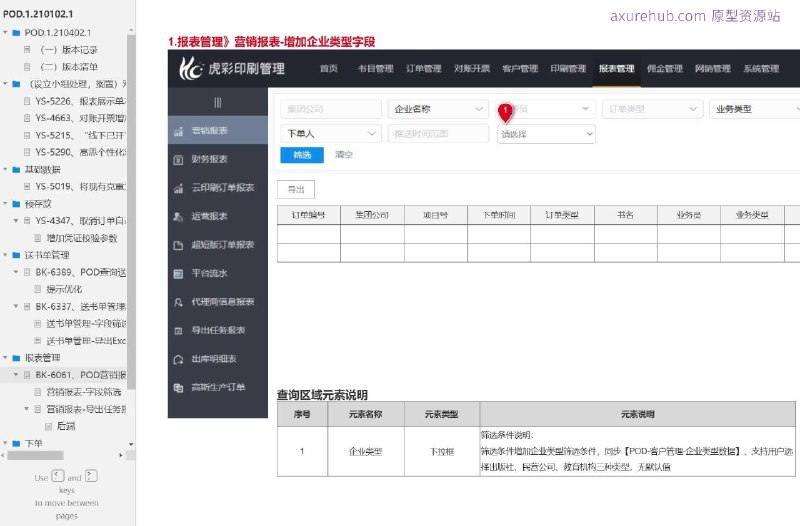The height and width of the screenshot is (526, 800).
Task: Click the POD.1.210402.1 folder icon
Action: coord(16,33)
